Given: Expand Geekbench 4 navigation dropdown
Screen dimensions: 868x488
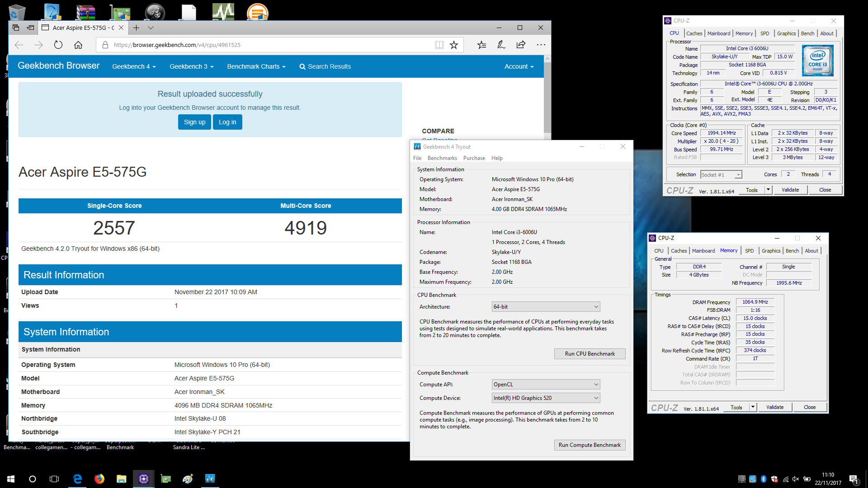Looking at the screenshot, I should (x=134, y=66).
